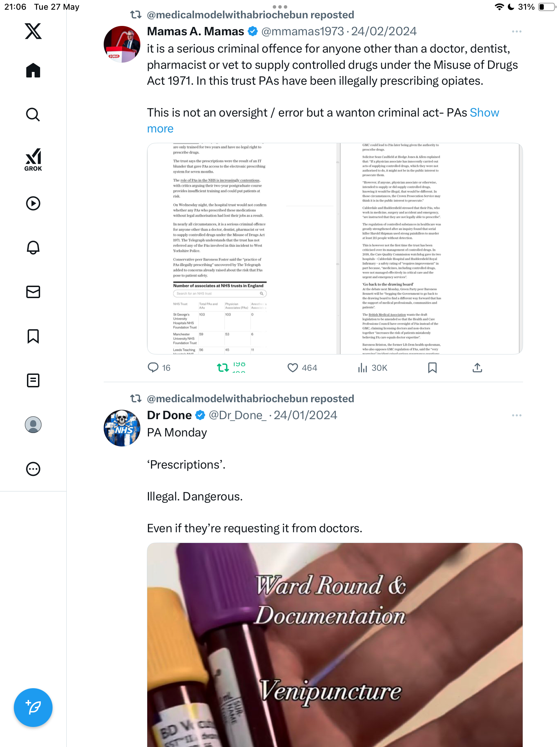The image size is (560, 747).
Task: Open the profile avatar in sidebar
Action: pyautogui.click(x=33, y=424)
